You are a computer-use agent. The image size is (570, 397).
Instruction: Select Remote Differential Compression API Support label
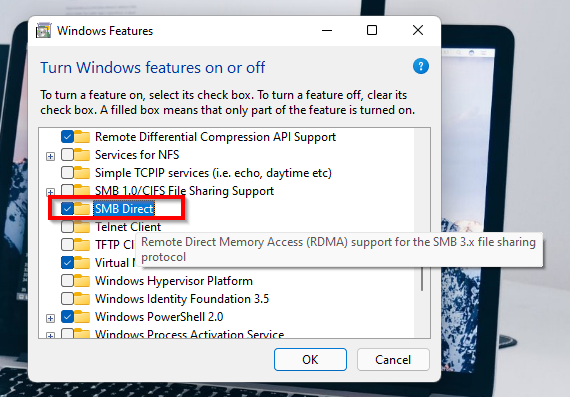tap(215, 137)
